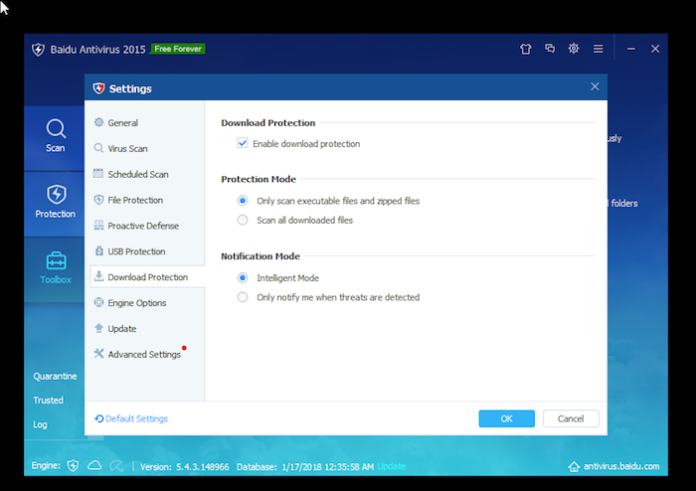
Task: Click the Protection Mode section heading
Action: pos(258,179)
